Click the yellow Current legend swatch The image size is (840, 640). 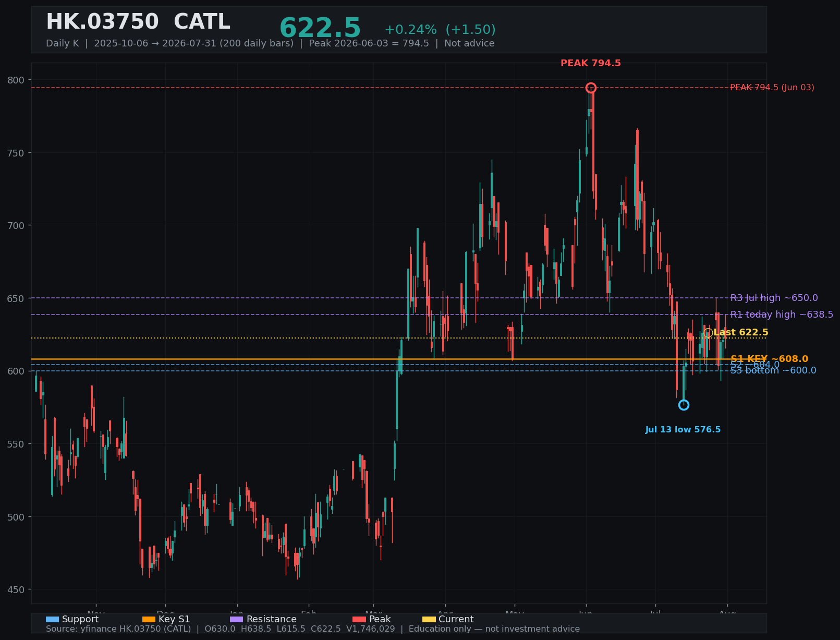click(429, 620)
